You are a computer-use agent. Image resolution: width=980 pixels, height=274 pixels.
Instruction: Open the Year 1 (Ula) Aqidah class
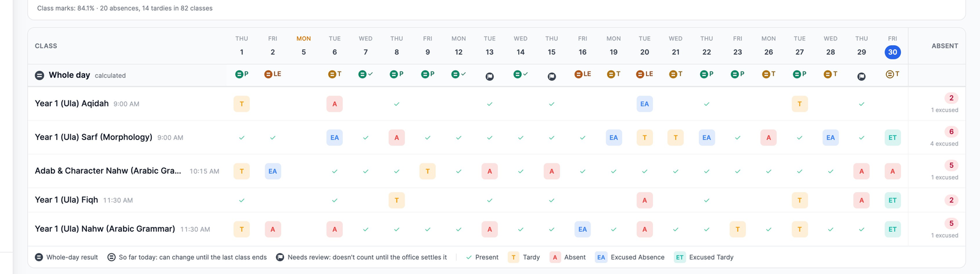click(72, 103)
